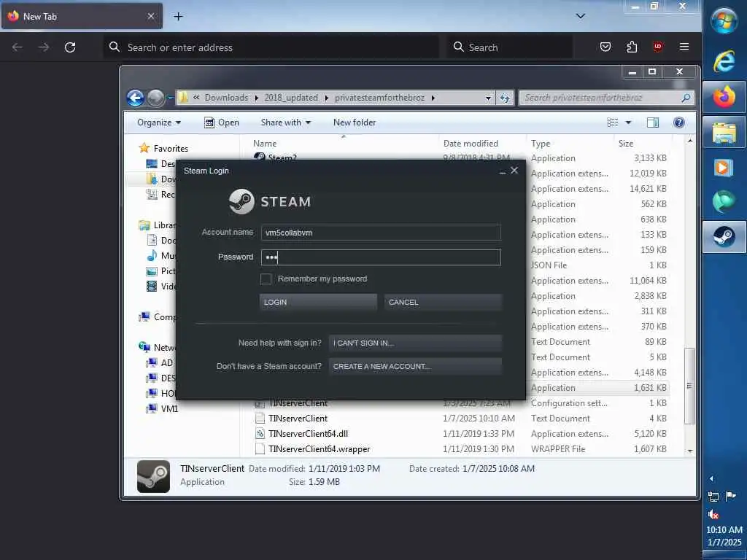The height and width of the screenshot is (560, 747).
Task: Toggle the preview pane icon
Action: [x=653, y=122]
